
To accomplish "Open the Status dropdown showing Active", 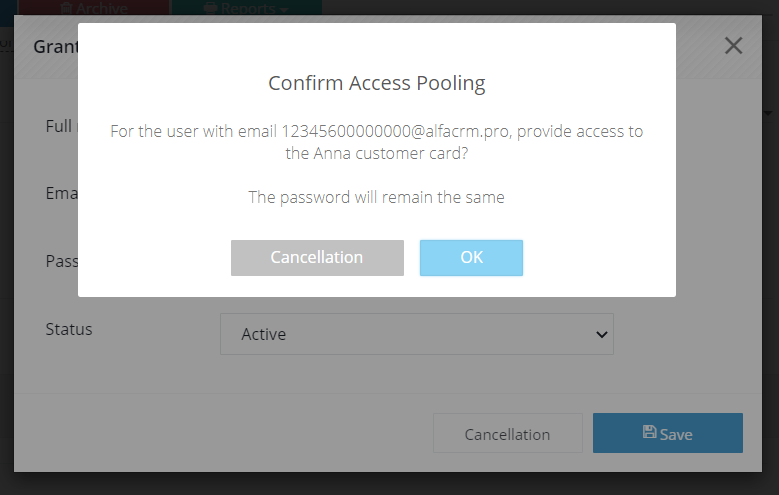I will point(417,334).
